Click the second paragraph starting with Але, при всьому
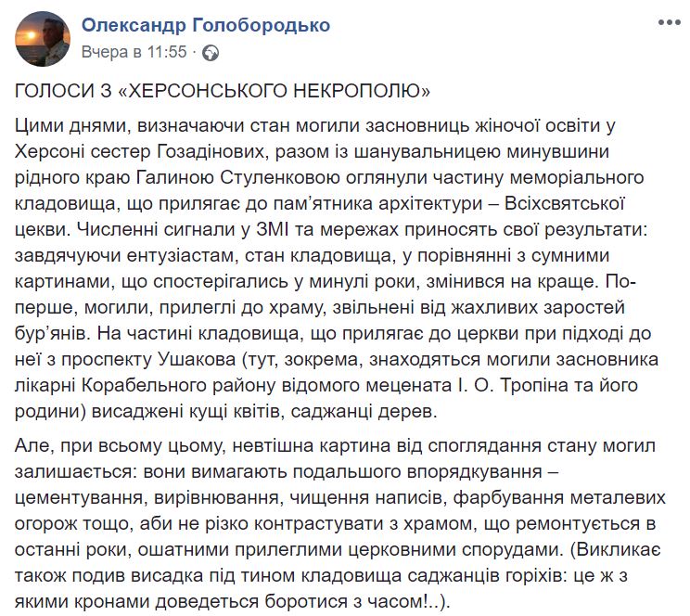The height and width of the screenshot is (616, 690). (339, 523)
